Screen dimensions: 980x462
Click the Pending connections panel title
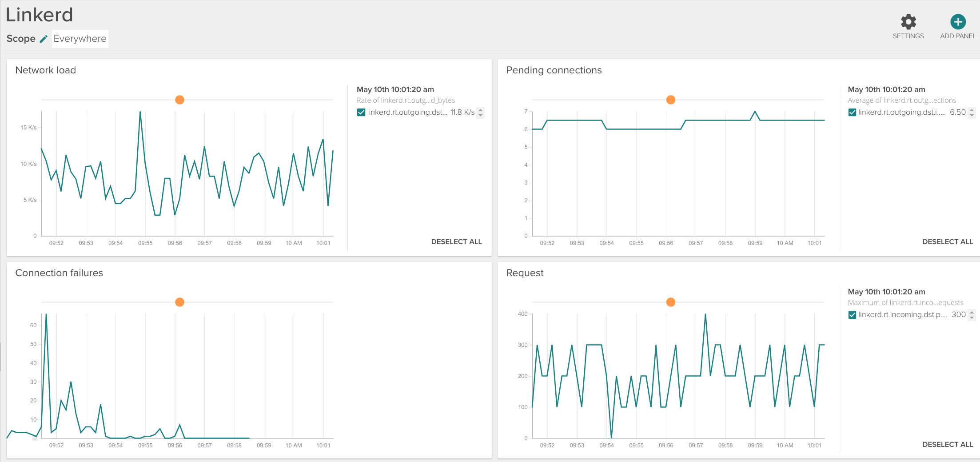554,70
